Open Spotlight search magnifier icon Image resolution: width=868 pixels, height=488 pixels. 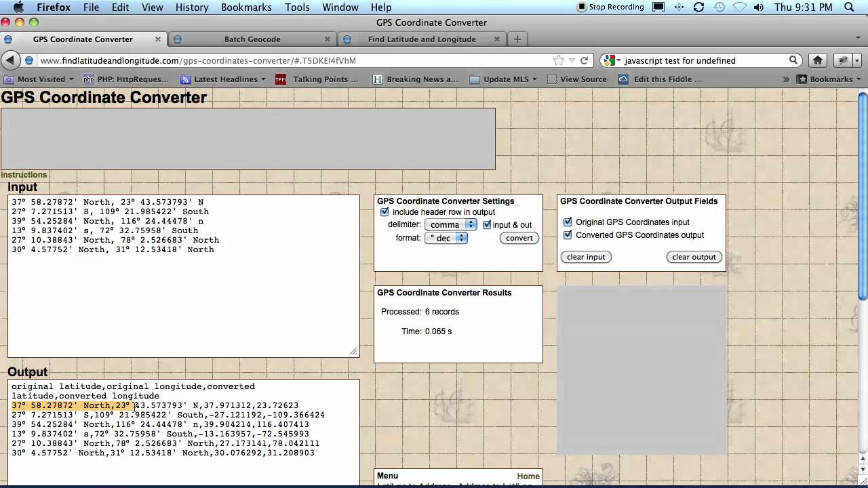click(x=849, y=7)
